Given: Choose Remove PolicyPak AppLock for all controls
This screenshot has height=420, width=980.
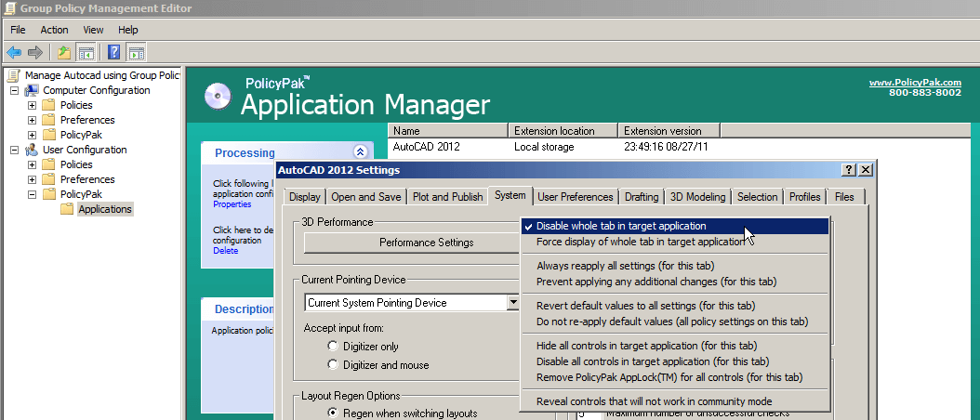Looking at the screenshot, I should (675, 377).
